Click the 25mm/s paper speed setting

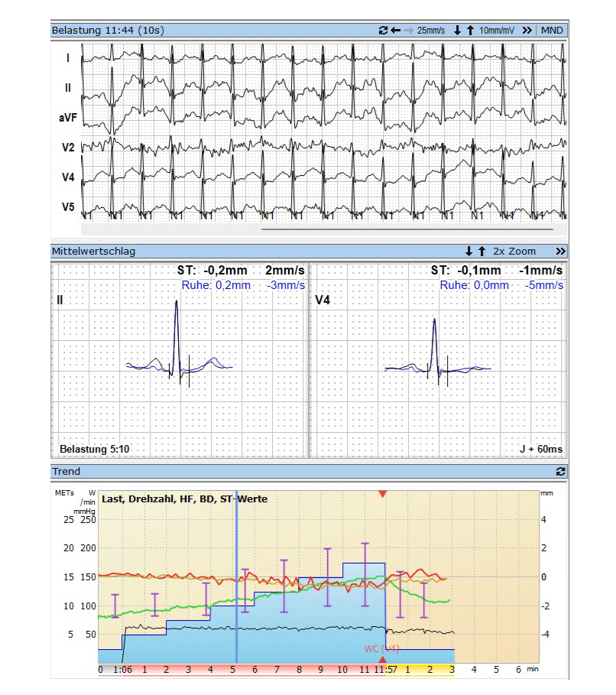click(x=431, y=31)
